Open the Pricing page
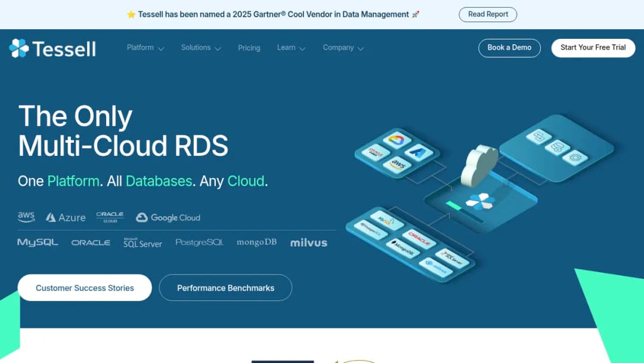 click(x=249, y=48)
